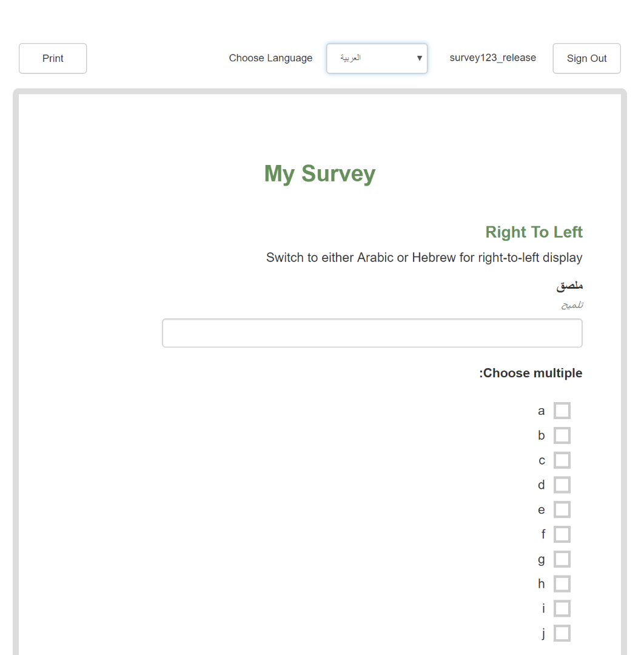Screen dimensions: 644x655
Task: Click the Sign Out button
Action: pos(586,58)
